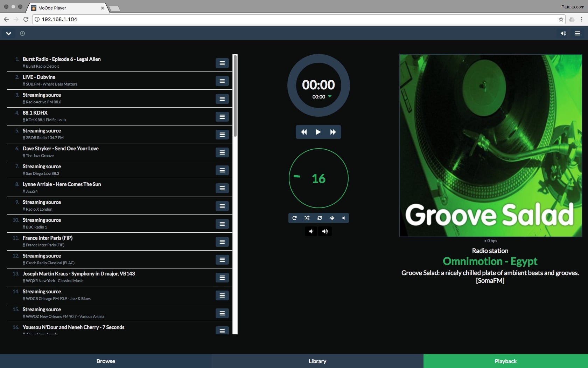
Task: Open menu for RadioActive FM 88.6 item
Action: click(222, 99)
